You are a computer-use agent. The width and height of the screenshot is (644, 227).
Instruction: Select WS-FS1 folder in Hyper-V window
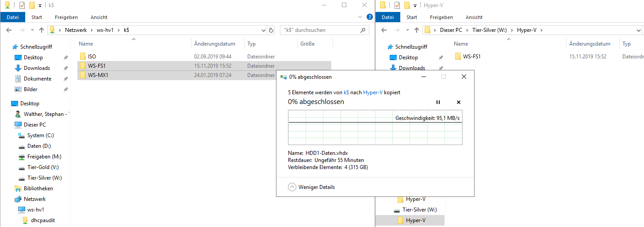tap(472, 57)
